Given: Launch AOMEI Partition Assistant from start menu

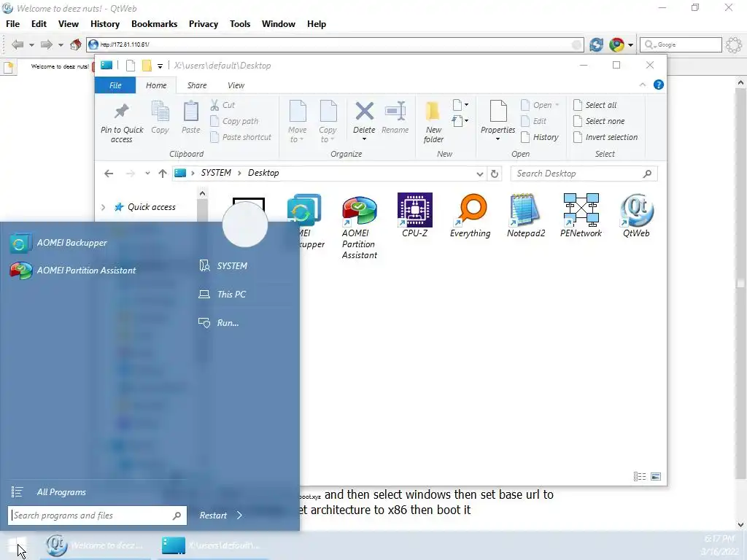Looking at the screenshot, I should click(x=72, y=271).
